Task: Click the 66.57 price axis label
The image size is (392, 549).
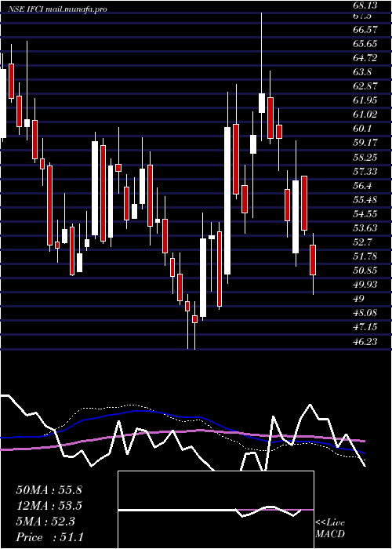Action: 365,30
